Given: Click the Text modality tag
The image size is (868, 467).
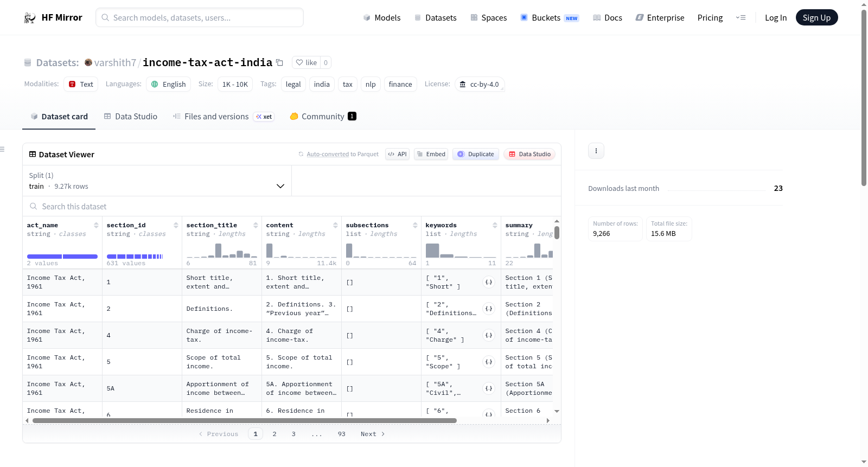Looking at the screenshot, I should pyautogui.click(x=81, y=84).
